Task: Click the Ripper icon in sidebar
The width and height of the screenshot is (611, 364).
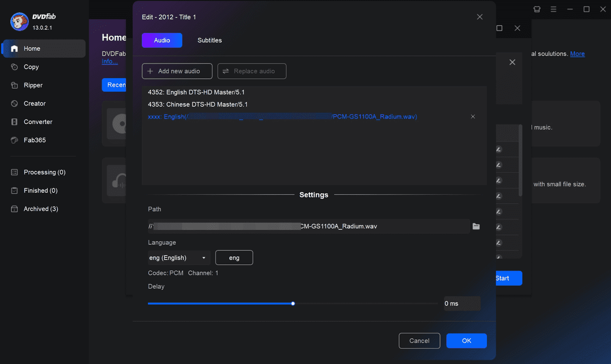Action: 14,85
